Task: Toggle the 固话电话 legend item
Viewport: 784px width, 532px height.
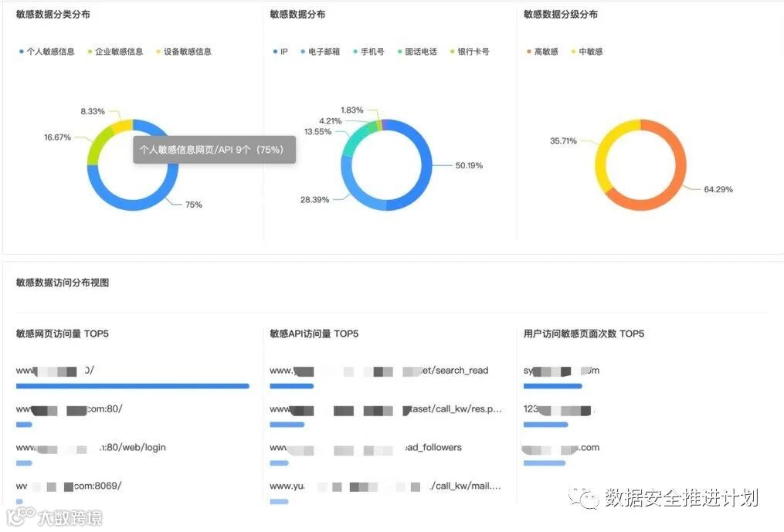Action: 417,52
